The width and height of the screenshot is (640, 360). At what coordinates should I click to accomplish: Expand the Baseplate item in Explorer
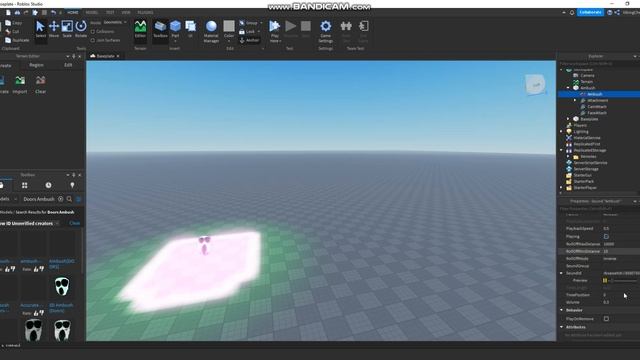568,119
